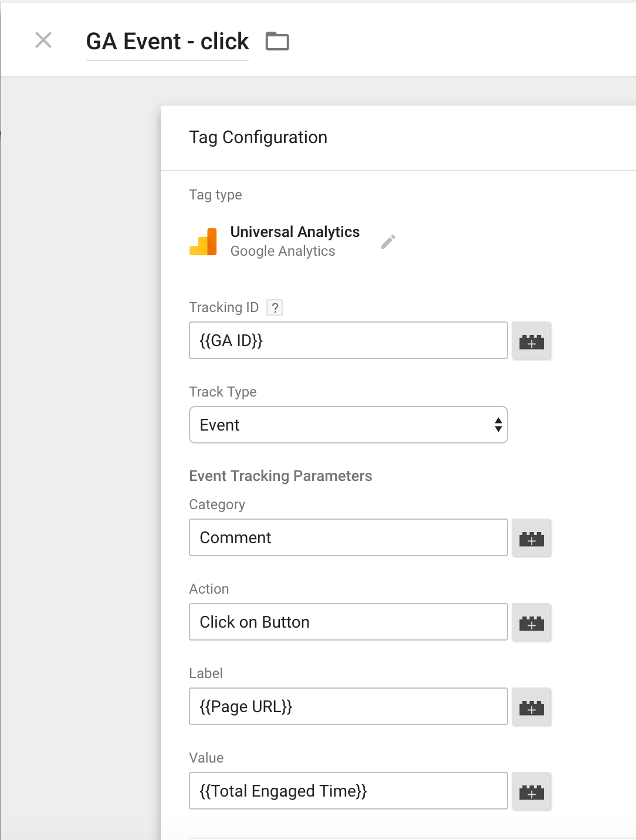The height and width of the screenshot is (840, 636).
Task: Select the Label field with {{Page URL}}
Action: (349, 706)
